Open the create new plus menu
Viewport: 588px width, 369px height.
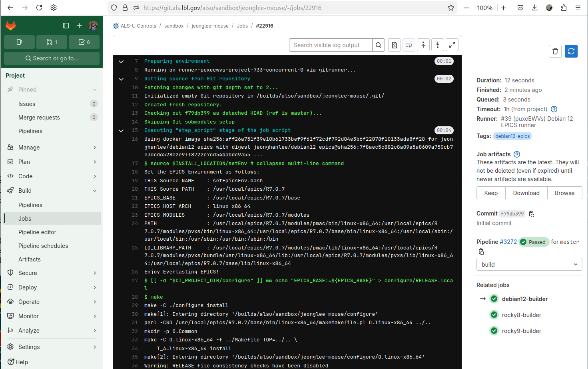coord(80,26)
